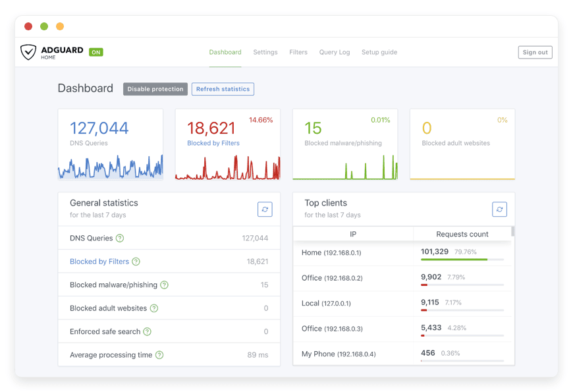Go to the Settings tab

tap(265, 52)
